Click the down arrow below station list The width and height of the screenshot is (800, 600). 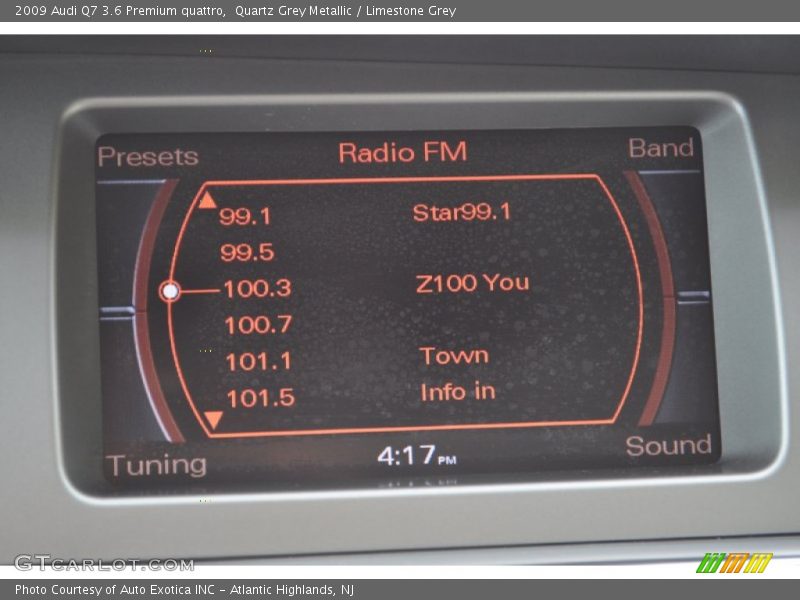pyautogui.click(x=213, y=419)
